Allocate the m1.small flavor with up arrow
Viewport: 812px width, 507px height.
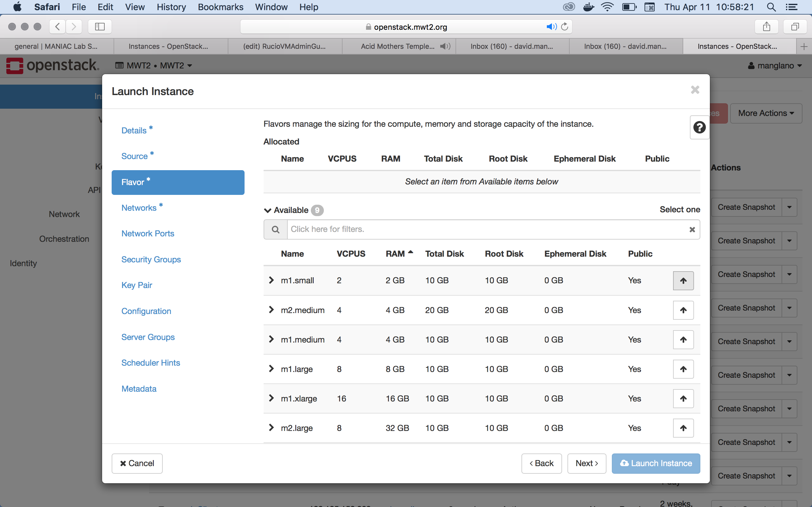[683, 281]
